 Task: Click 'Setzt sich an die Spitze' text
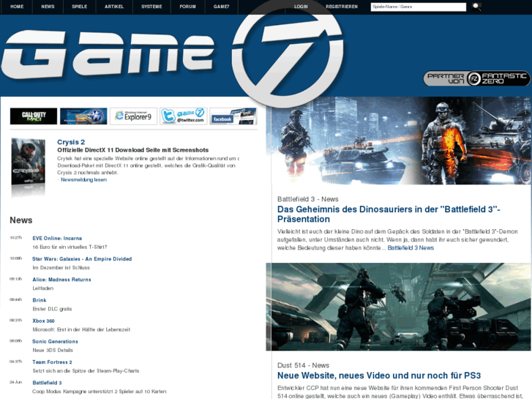tap(86, 371)
